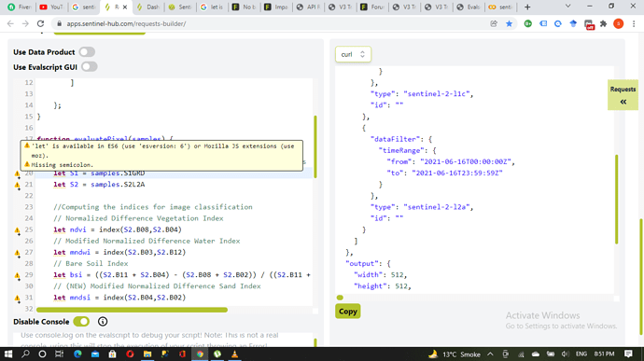Open the Windows Start menu
This screenshot has height=361, width=644.
pos(8,354)
